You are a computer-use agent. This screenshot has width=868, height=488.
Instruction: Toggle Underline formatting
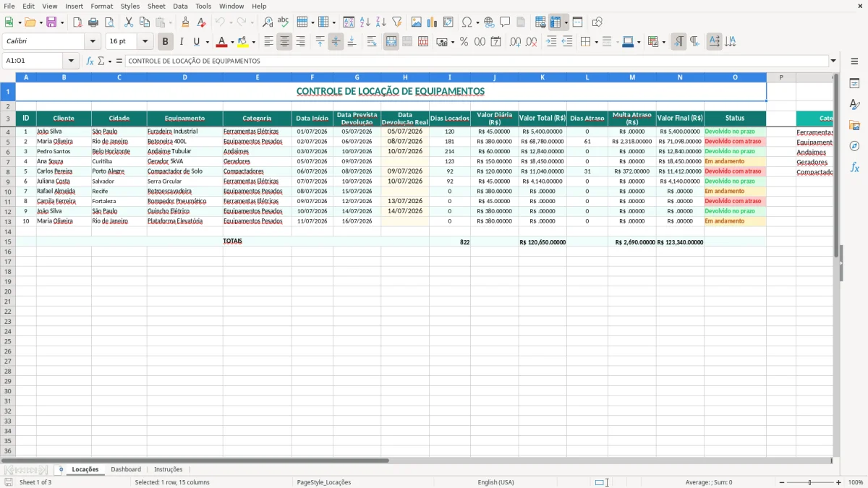point(196,42)
